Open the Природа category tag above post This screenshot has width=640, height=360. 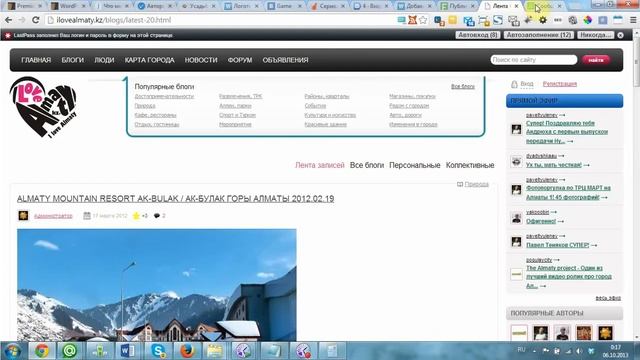pos(476,184)
